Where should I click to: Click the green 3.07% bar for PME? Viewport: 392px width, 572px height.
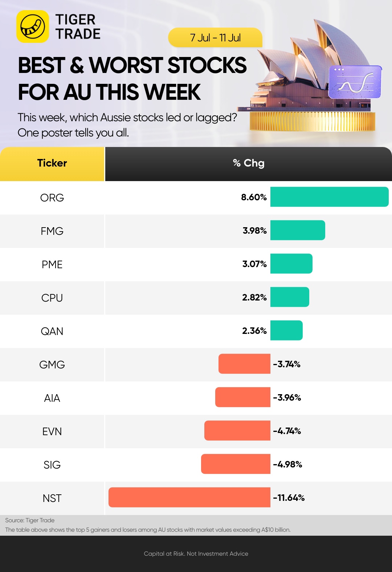pyautogui.click(x=291, y=263)
